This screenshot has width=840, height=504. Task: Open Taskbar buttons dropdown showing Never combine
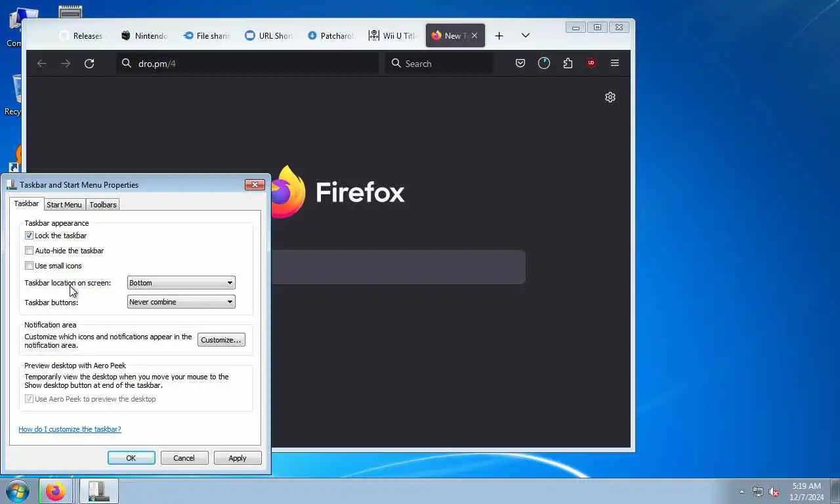(181, 302)
